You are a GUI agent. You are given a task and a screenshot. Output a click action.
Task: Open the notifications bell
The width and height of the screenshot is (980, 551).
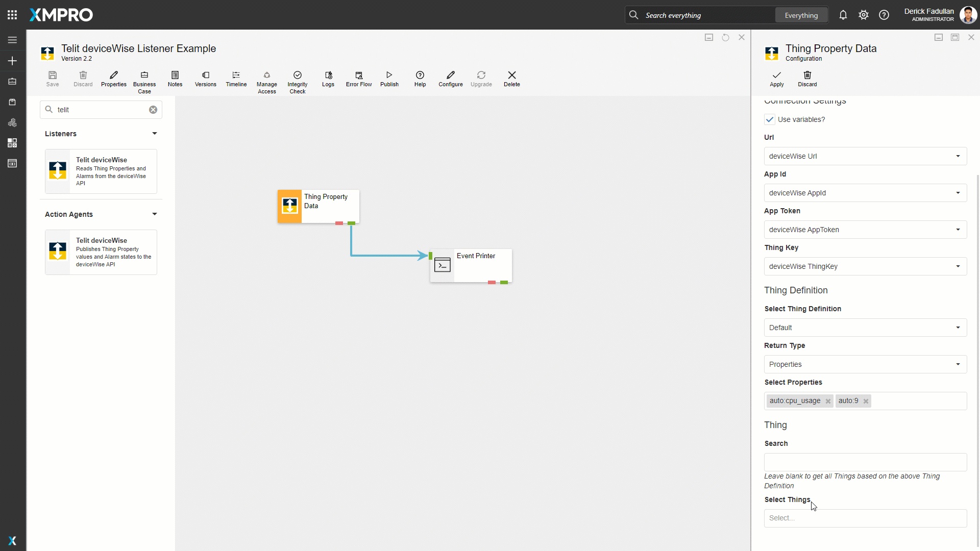tap(843, 15)
